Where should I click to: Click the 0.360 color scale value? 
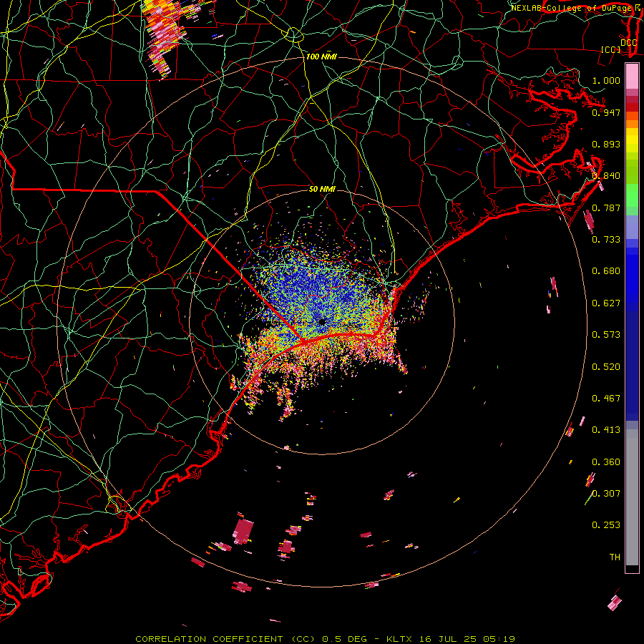[606, 462]
